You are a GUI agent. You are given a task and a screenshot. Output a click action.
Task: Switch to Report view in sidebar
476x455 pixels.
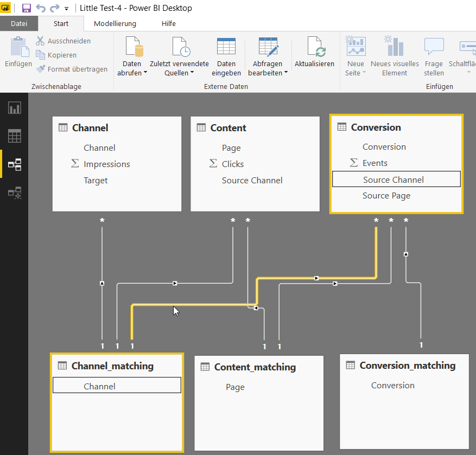(x=14, y=108)
